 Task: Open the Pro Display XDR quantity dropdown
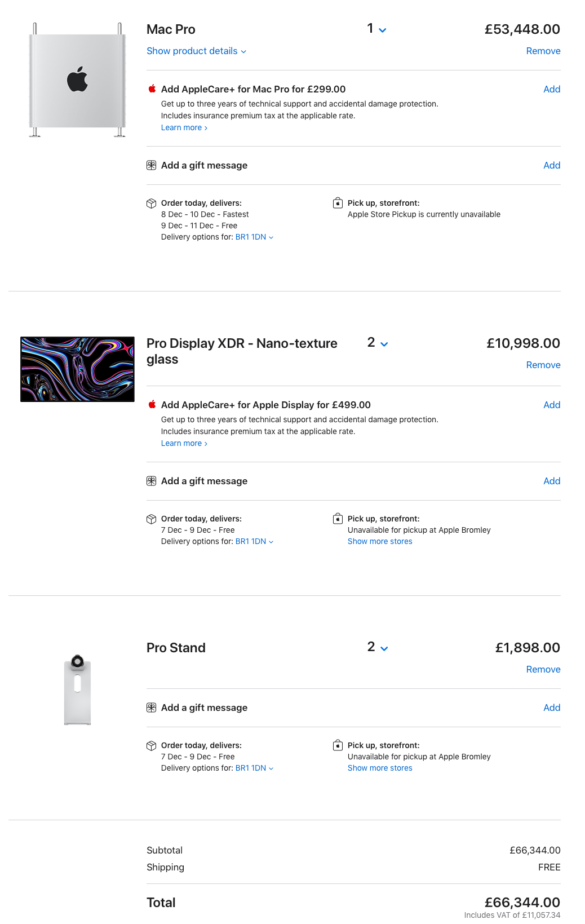378,343
